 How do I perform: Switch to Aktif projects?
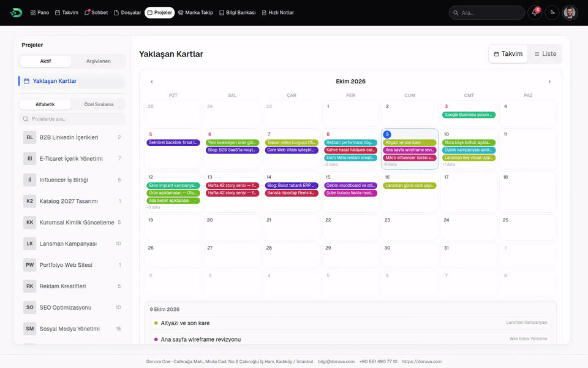[x=45, y=61]
